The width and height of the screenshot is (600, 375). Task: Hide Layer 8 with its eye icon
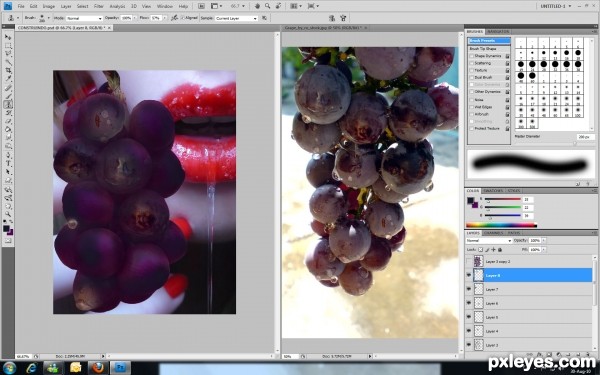click(469, 275)
